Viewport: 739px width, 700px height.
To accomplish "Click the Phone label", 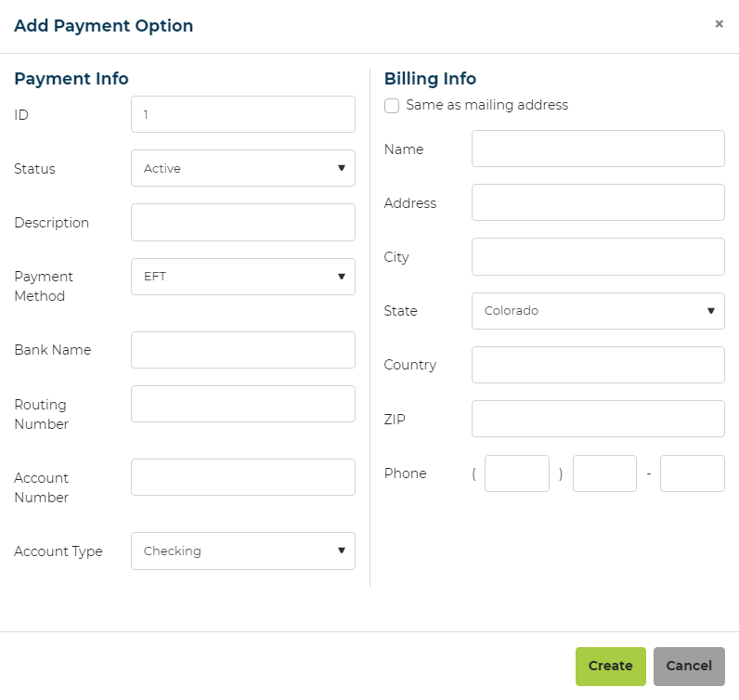I will pyautogui.click(x=406, y=473).
